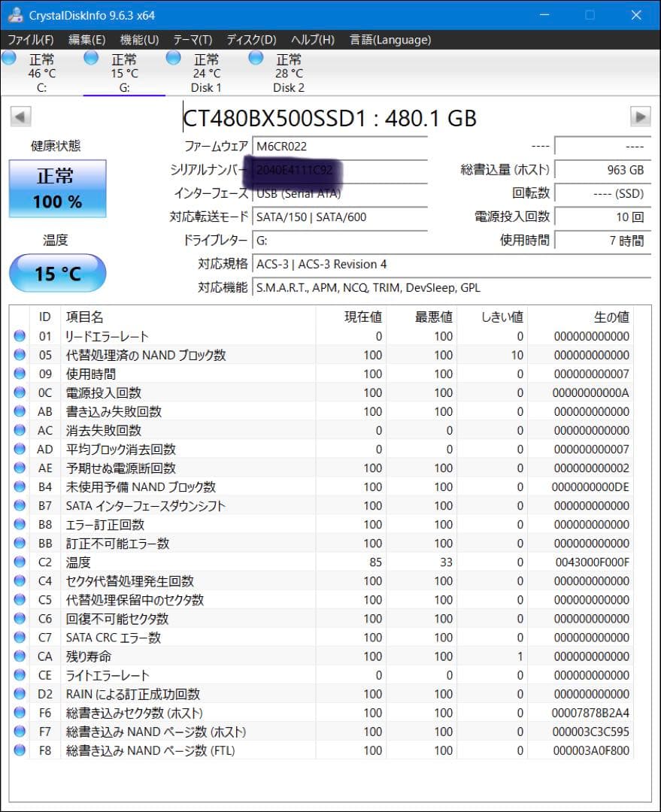Click rotation rate value ---- (SSD)

(602, 193)
